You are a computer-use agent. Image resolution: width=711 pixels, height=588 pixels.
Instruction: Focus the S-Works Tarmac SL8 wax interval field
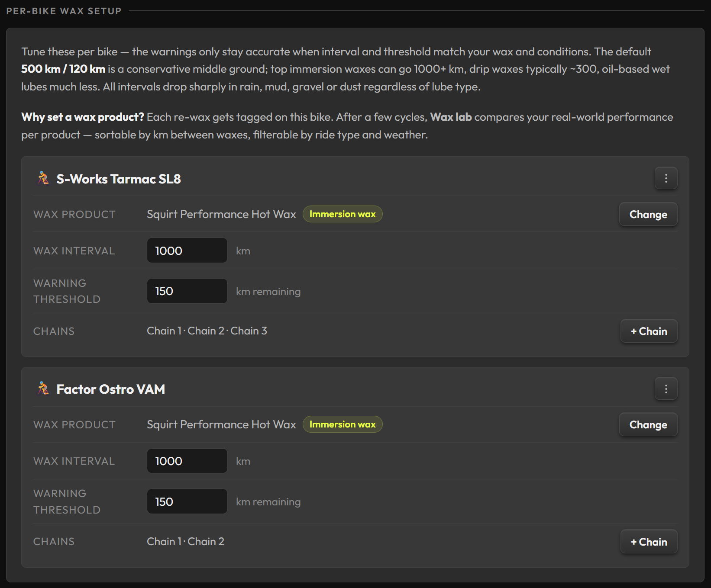pos(187,251)
